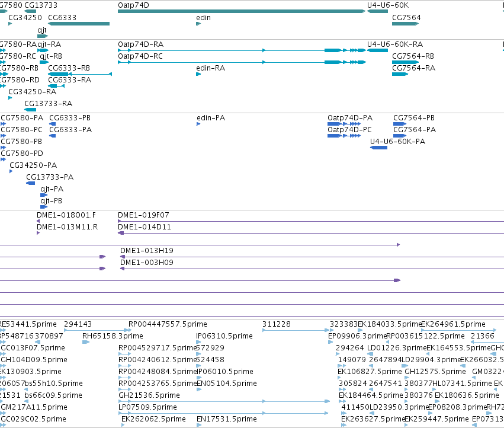Open protein CG7580-PC
Viewport: 504px width, 428px height.
pyautogui.click(x=21, y=130)
